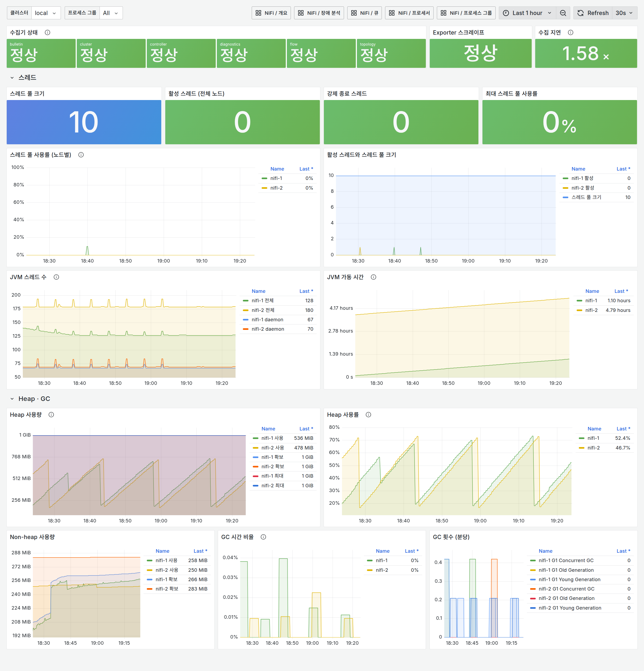Click color swatch of nifi-1 활성 legend

click(566, 178)
